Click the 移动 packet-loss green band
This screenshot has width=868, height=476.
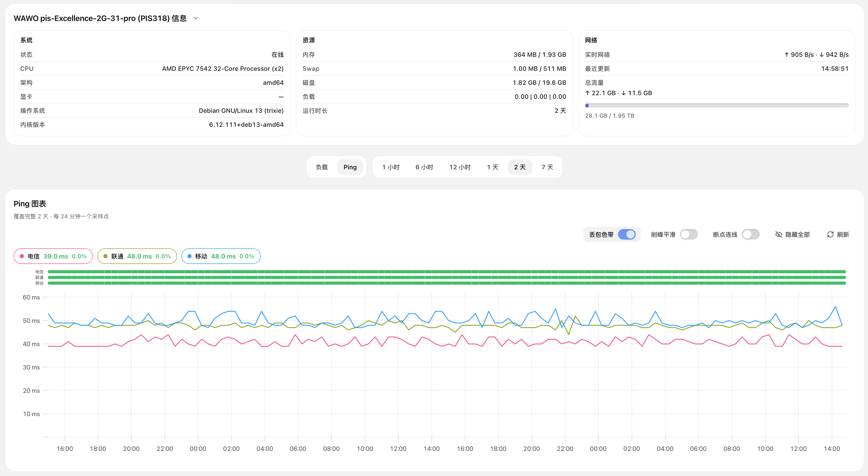click(447, 283)
